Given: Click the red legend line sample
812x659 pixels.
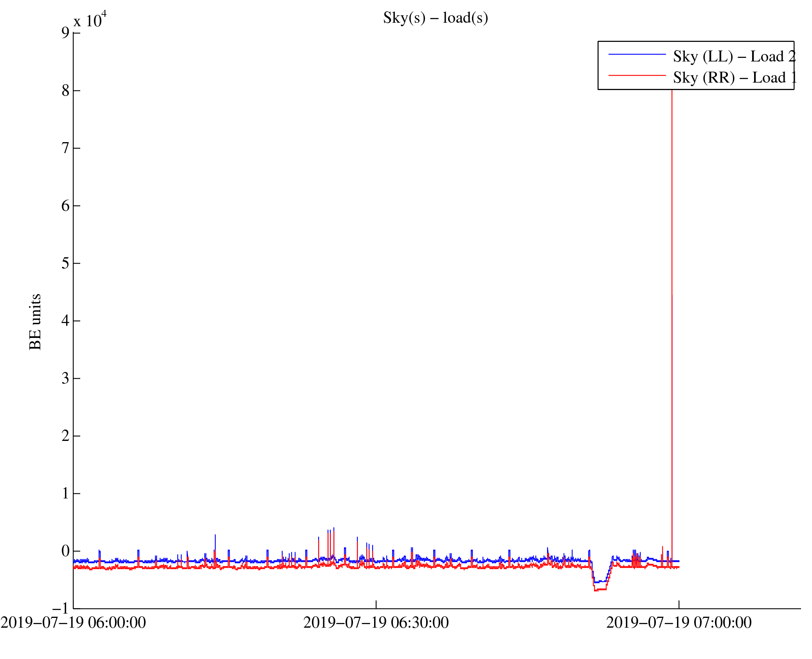Looking at the screenshot, I should (637, 75).
